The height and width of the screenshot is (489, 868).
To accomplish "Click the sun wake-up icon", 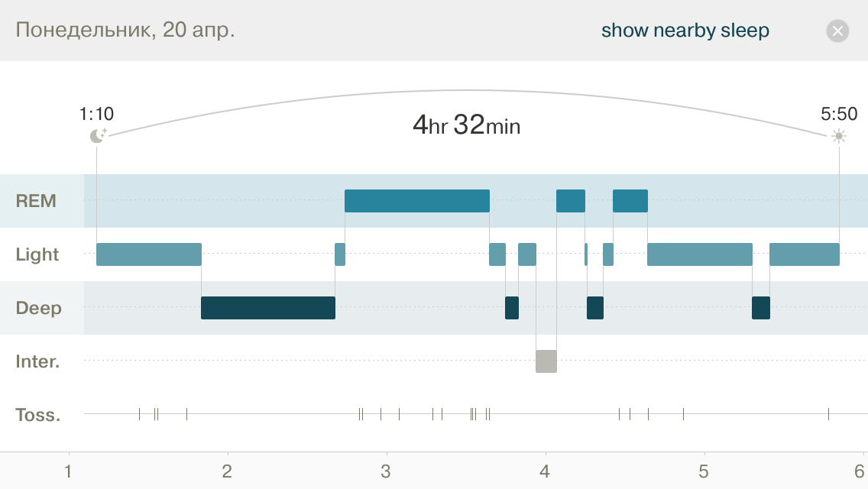I will (x=839, y=136).
